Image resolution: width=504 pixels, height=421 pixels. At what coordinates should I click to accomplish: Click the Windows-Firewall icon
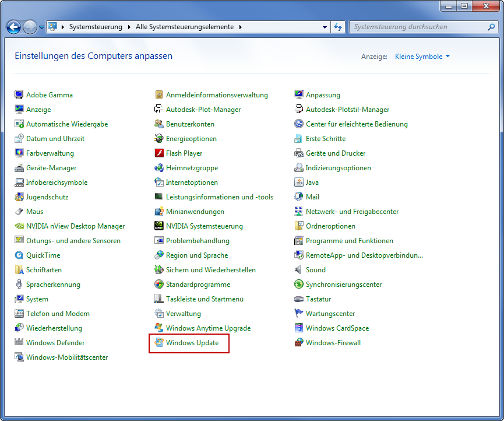299,343
